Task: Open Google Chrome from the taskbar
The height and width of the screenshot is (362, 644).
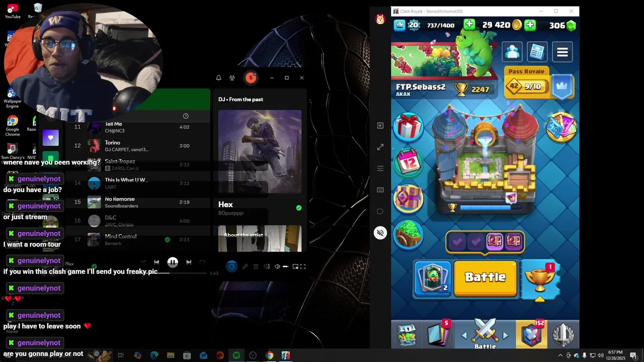Action: [x=269, y=355]
